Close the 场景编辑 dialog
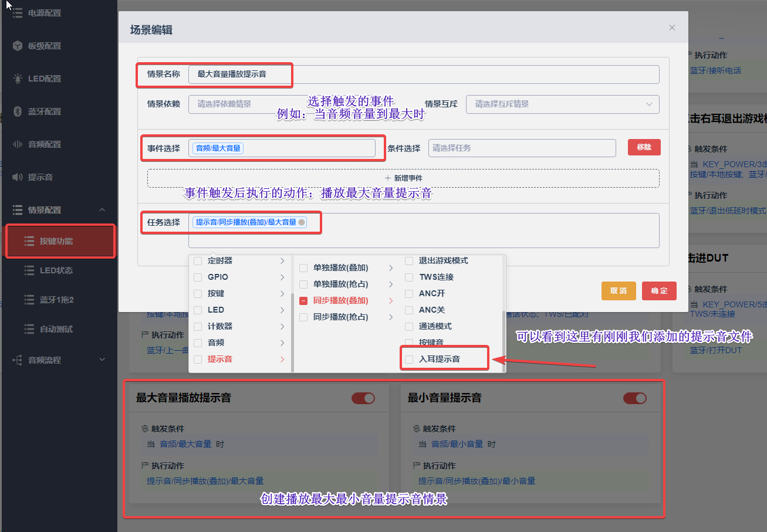Viewport: 767px width, 532px height. click(x=672, y=28)
